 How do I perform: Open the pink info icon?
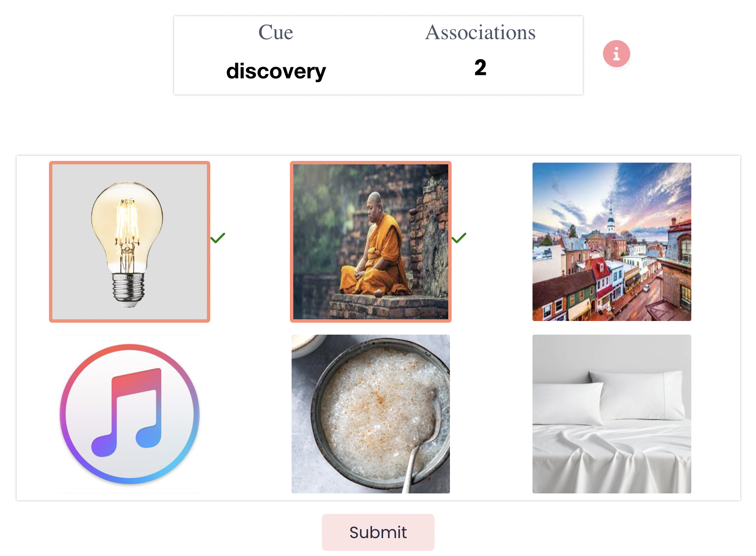pos(616,54)
